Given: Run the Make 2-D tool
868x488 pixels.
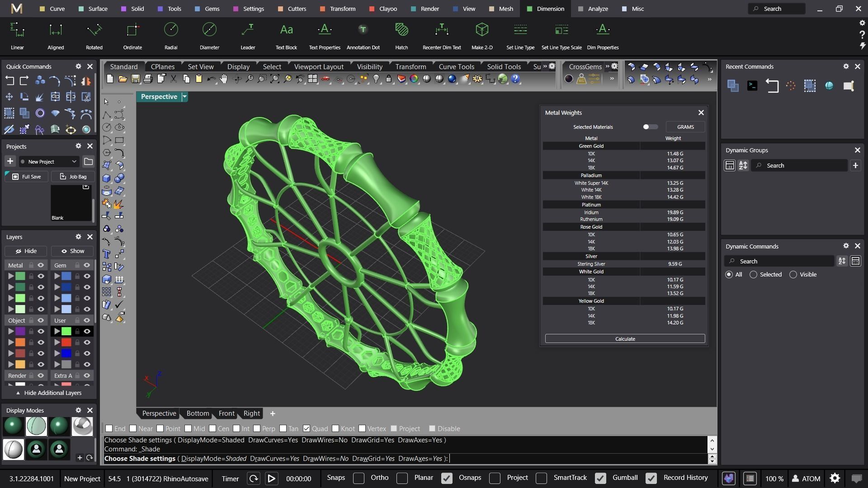Looking at the screenshot, I should [x=482, y=35].
